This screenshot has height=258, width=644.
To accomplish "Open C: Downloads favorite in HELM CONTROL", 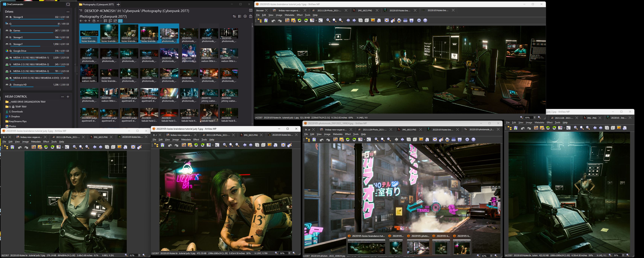I will 16,112.
